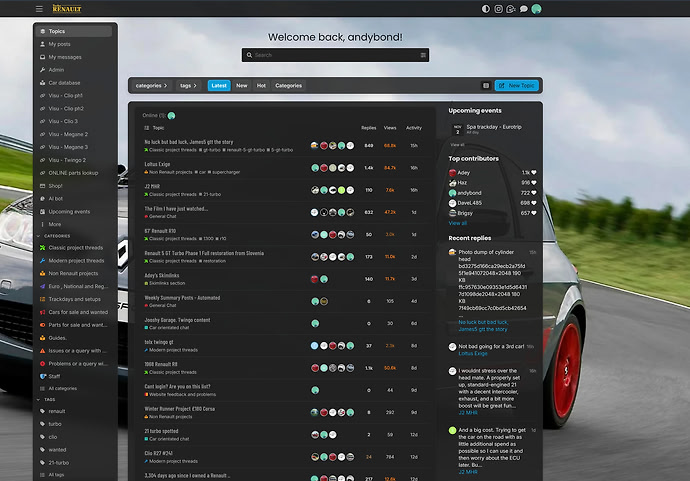The image size is (690, 481).
Task: Click the supercharger tag under Lotus Exige
Action: click(x=224, y=172)
